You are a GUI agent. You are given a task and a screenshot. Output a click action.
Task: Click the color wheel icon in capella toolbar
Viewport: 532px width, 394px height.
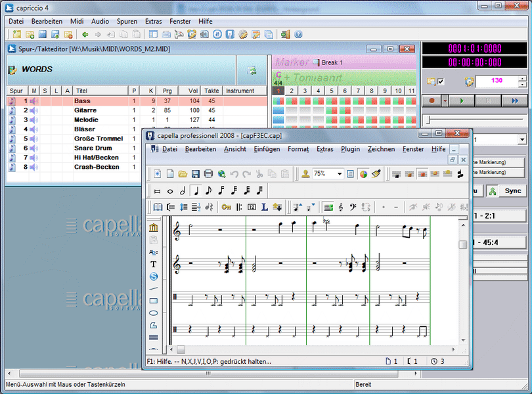tap(363, 174)
